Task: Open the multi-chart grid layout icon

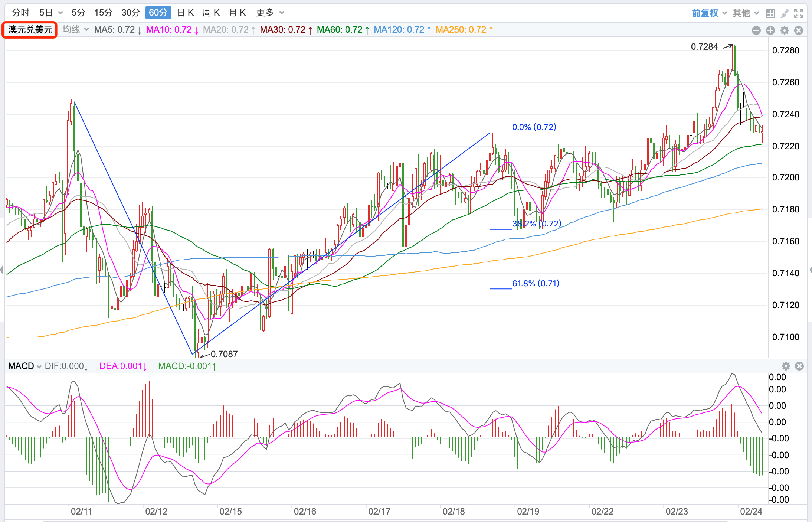Action: [x=770, y=13]
